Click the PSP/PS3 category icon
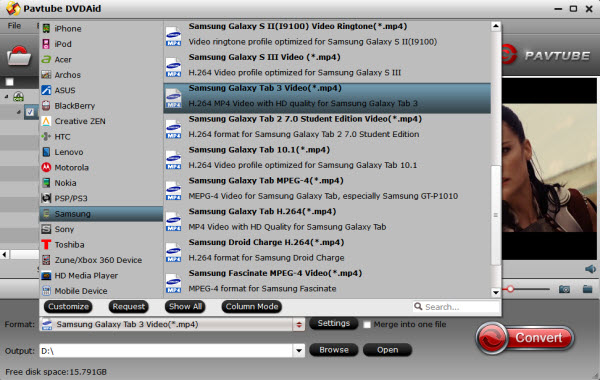Viewport: 600px width, 380px height. click(x=46, y=198)
